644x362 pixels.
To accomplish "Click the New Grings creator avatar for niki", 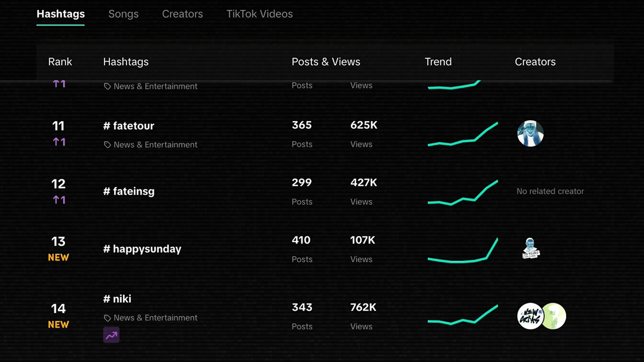I will [x=530, y=316].
